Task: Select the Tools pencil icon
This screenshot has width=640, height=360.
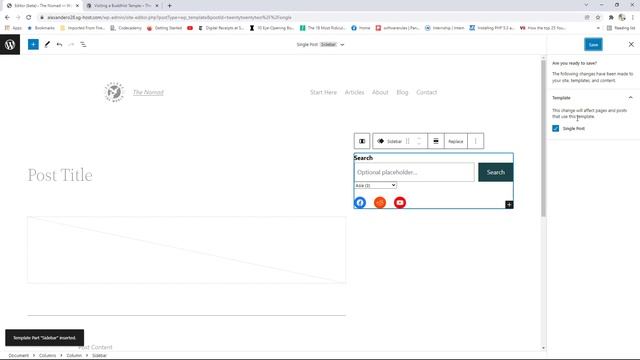Action: click(47, 44)
